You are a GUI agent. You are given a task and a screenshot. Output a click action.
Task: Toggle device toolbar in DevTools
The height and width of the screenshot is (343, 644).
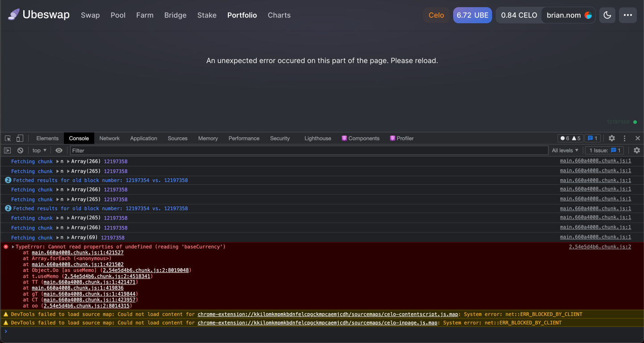(20, 138)
